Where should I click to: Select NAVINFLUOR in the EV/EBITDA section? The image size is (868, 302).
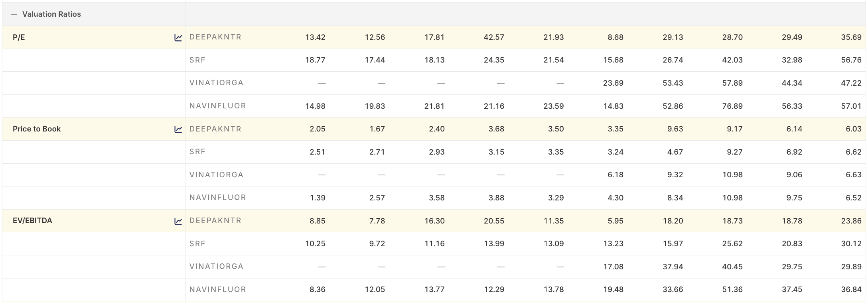tap(217, 290)
